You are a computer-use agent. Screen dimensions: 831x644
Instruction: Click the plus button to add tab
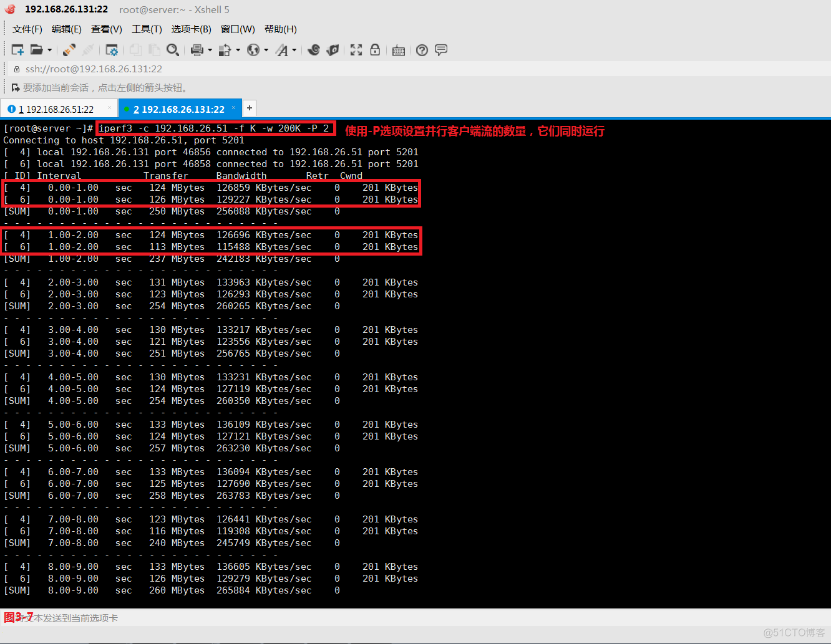coord(249,108)
